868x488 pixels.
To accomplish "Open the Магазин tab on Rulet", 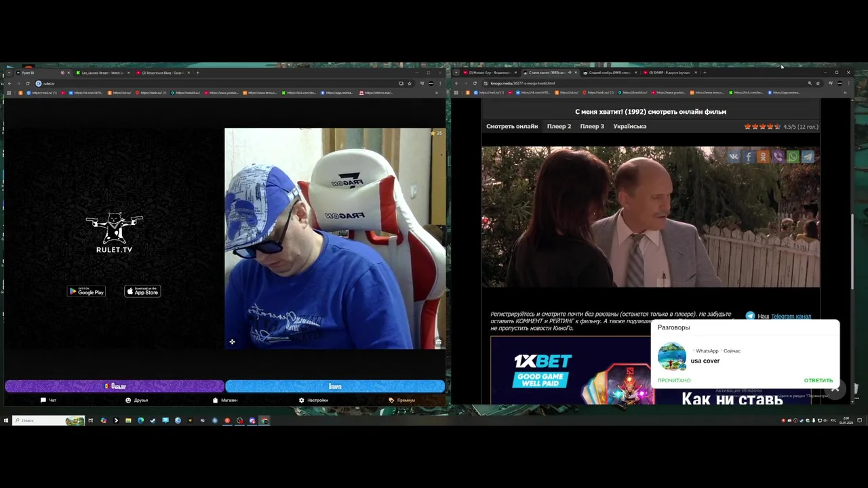I will click(x=225, y=401).
